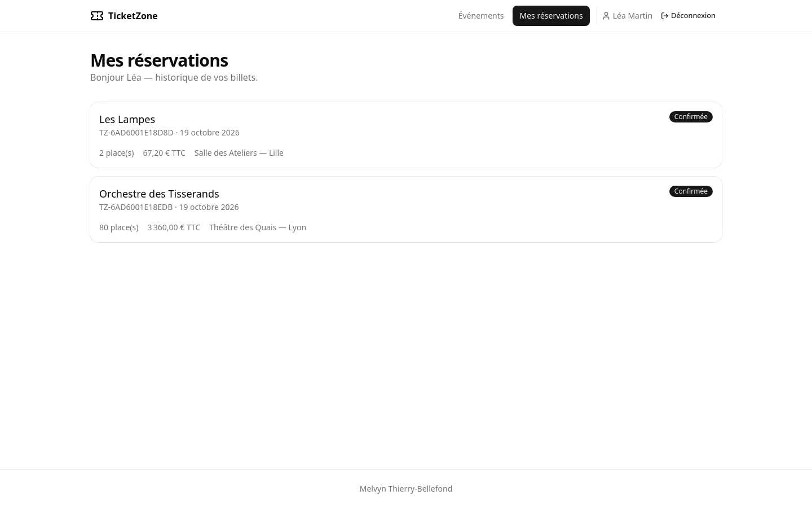812x508 pixels.
Task: Click the 3 360,00 € TTC price
Action: pos(174,227)
